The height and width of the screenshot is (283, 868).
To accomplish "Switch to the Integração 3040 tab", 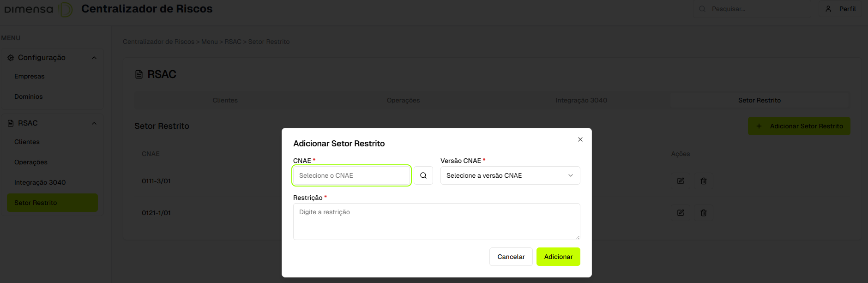I will tap(581, 100).
